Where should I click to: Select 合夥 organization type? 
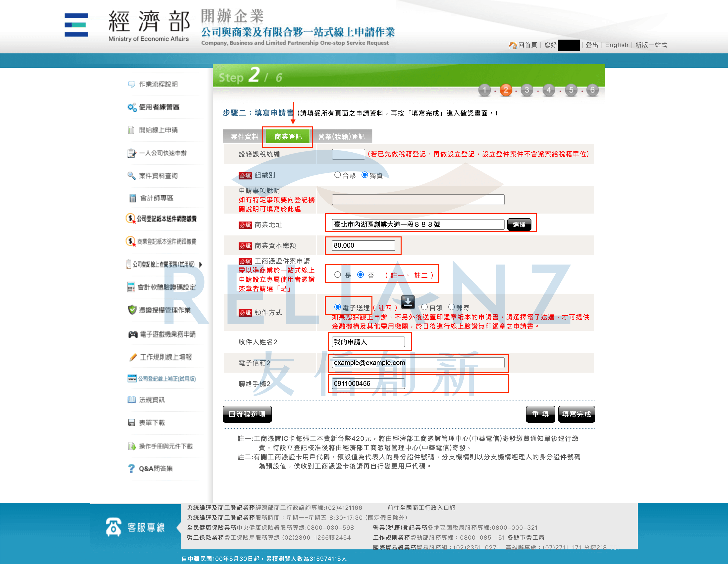[x=337, y=175]
